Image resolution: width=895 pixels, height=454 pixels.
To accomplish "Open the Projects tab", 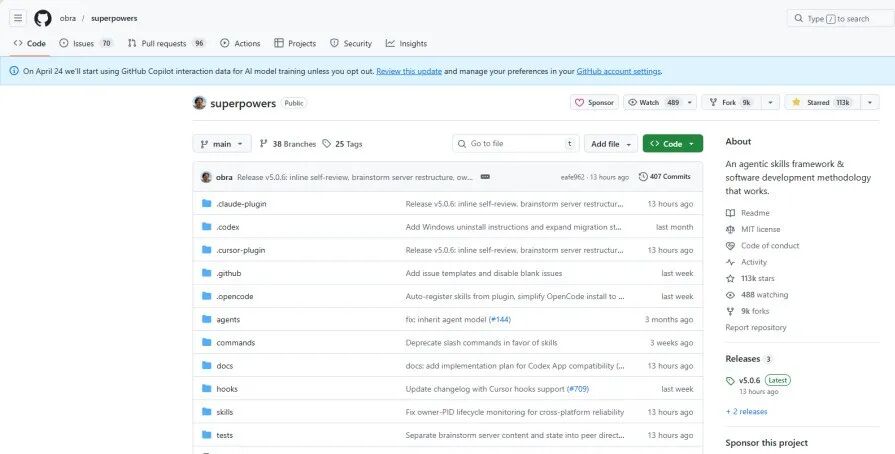I will tap(295, 43).
